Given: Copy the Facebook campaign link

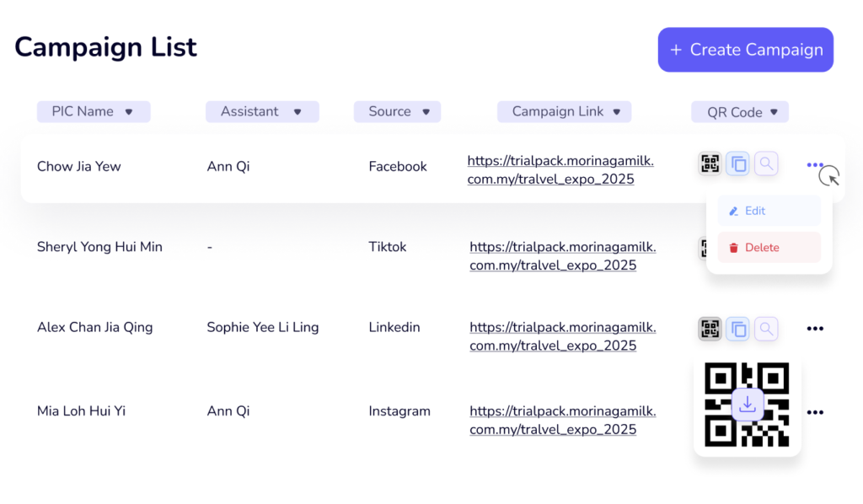Looking at the screenshot, I should tap(737, 164).
